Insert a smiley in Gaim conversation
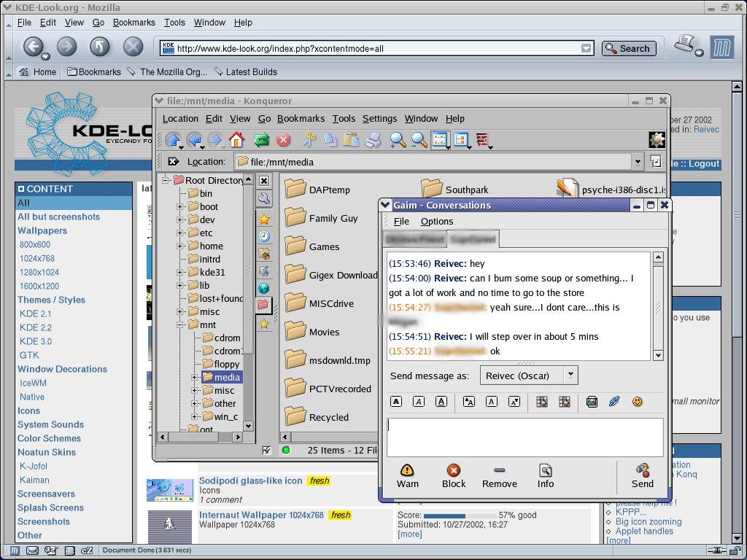747x560 pixels. [x=638, y=402]
